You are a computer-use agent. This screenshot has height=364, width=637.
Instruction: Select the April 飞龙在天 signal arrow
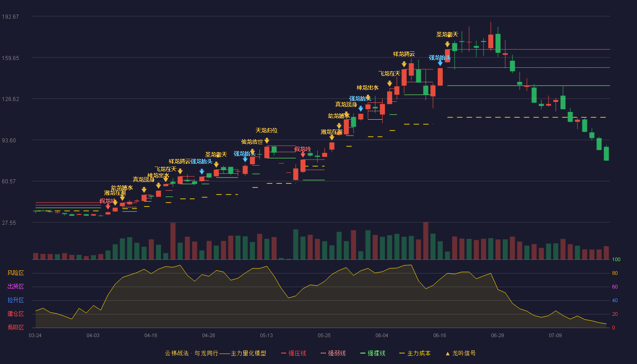coord(166,179)
